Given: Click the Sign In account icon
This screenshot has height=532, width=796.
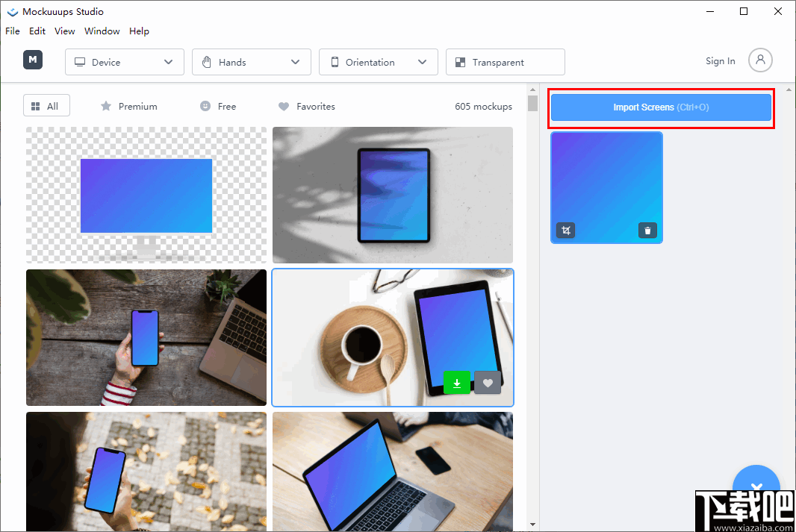Looking at the screenshot, I should point(760,60).
